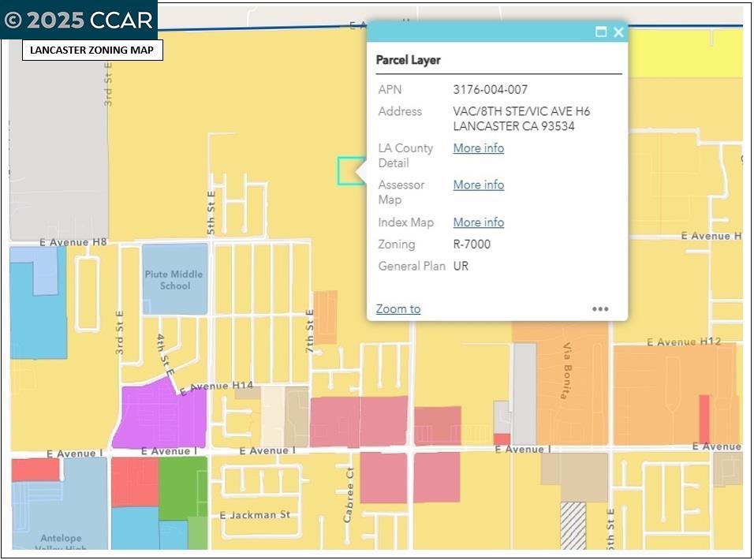The image size is (754, 560).
Task: Open the ellipsis more-options icon in the popup
Action: [x=600, y=309]
